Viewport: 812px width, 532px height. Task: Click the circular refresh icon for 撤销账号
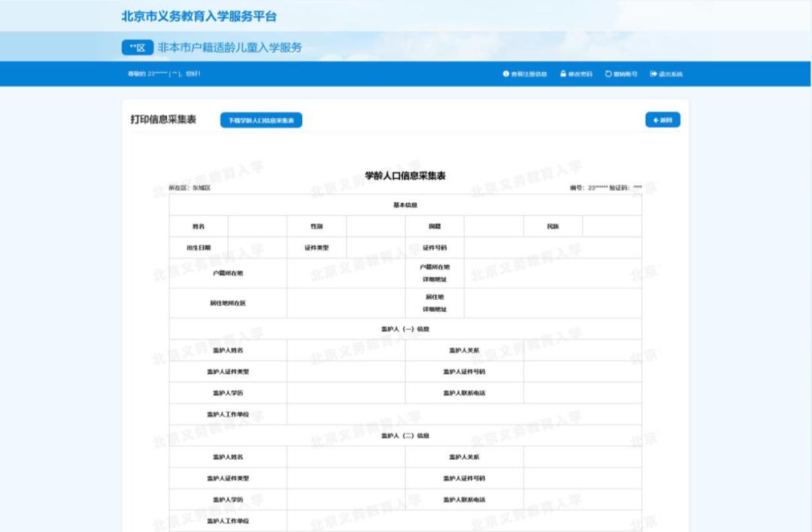point(607,74)
